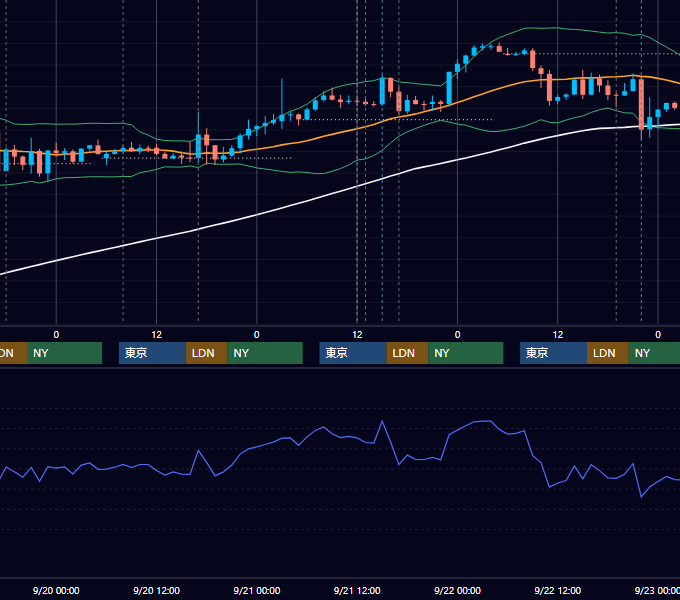Click the 東京 session block for 9/22
Viewport: 680px width, 600px height.
pos(553,353)
